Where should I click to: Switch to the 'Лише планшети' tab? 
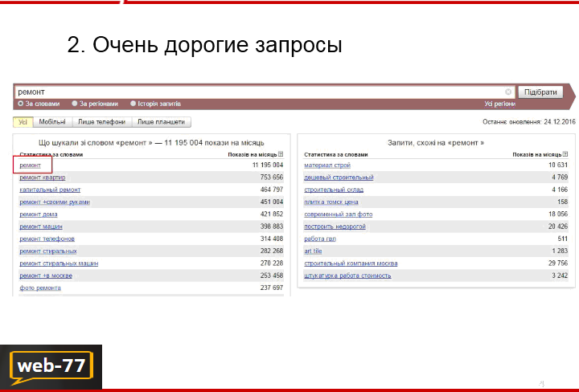(x=162, y=122)
